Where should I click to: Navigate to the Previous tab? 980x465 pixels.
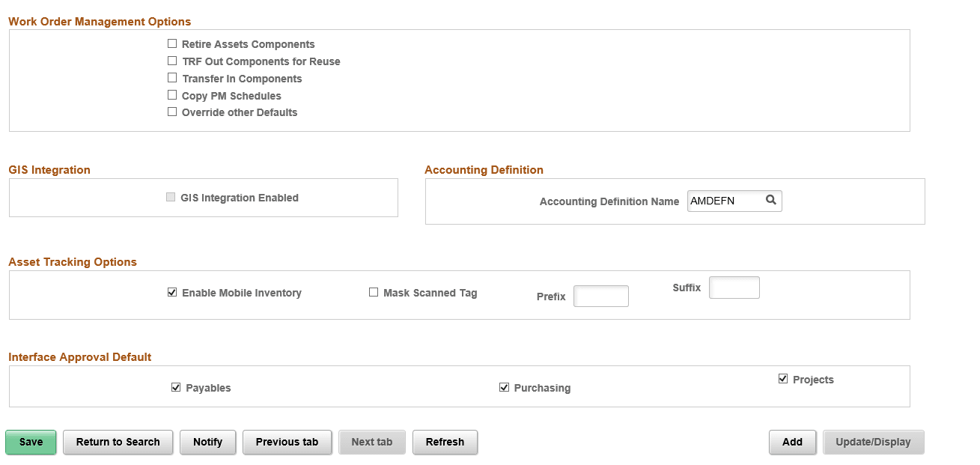pos(287,442)
